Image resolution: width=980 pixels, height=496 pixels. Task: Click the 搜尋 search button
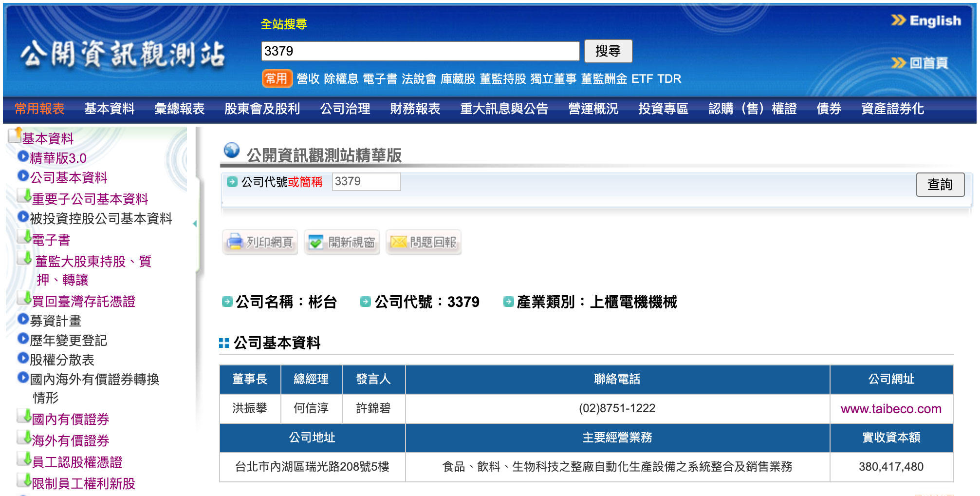pos(608,51)
